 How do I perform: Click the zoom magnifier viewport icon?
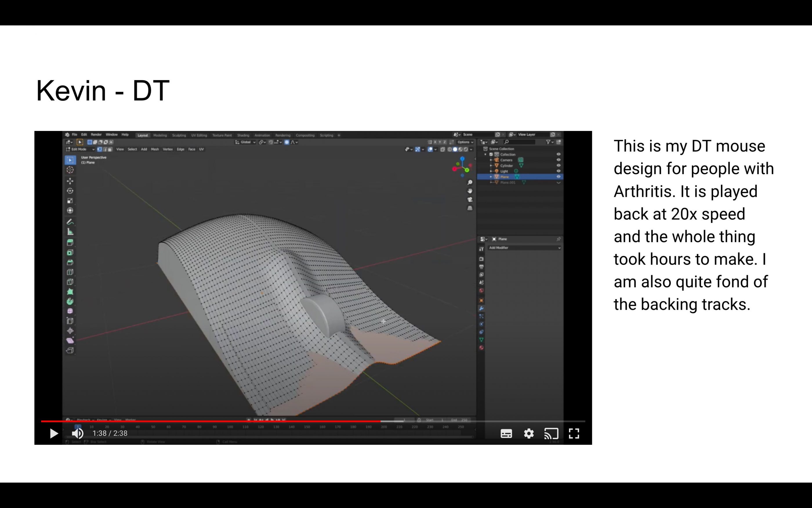tap(470, 182)
